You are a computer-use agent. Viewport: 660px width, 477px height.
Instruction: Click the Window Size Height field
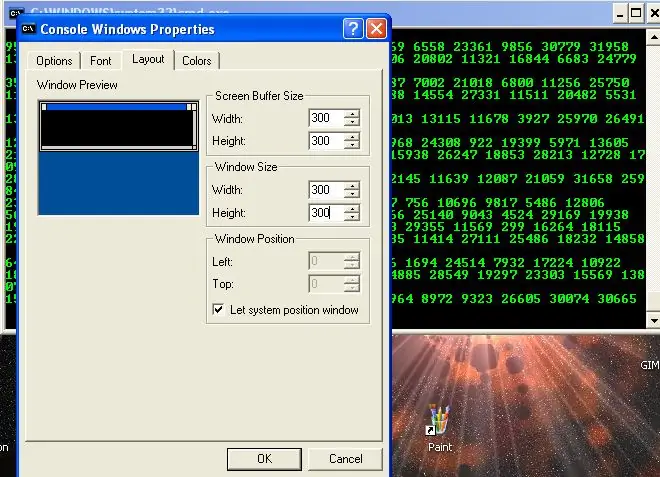(x=326, y=212)
